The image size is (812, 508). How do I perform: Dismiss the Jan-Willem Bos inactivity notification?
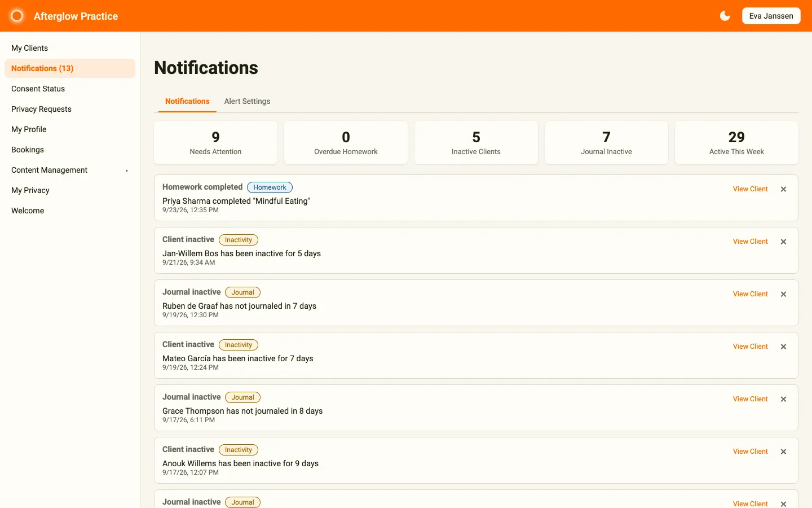pyautogui.click(x=783, y=242)
